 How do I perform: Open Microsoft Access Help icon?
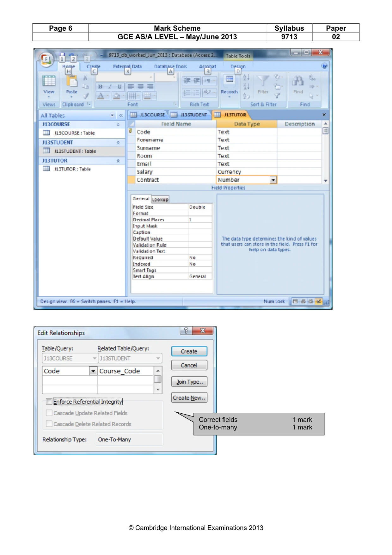[324, 66]
